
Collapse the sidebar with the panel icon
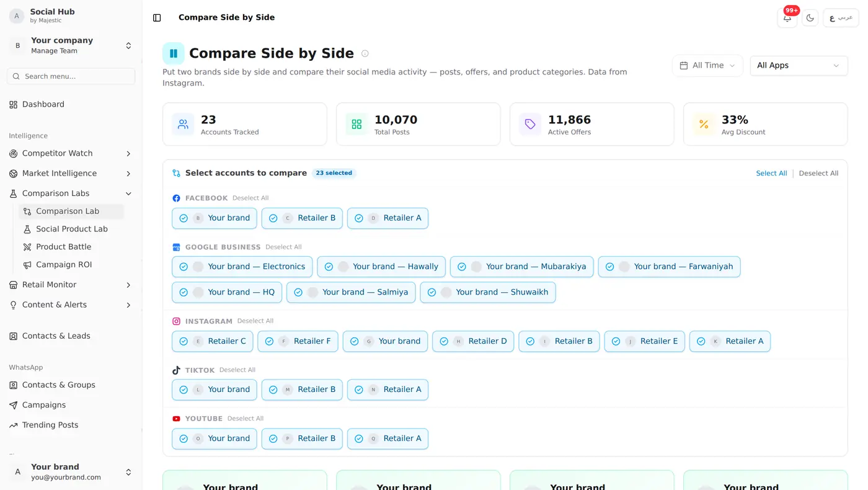click(x=157, y=18)
